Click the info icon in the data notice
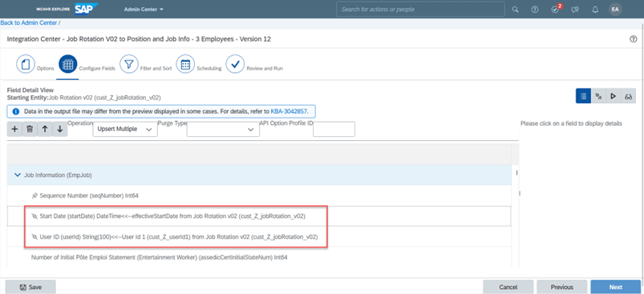The width and height of the screenshot is (644, 294). 16,111
